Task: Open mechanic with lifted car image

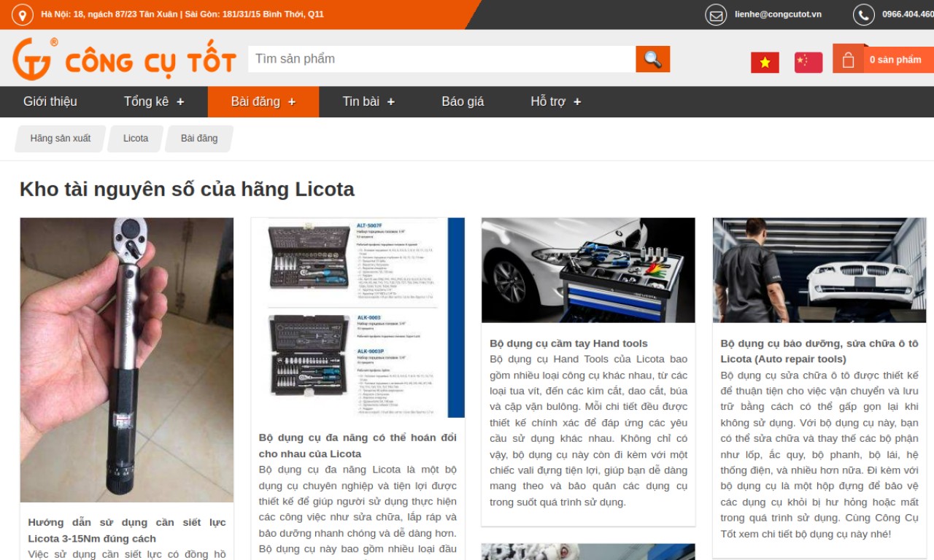Action: click(x=819, y=271)
